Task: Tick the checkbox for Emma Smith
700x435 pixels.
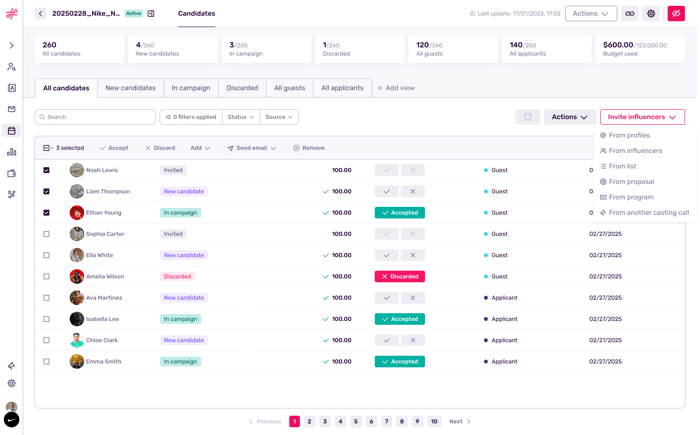Action: 46,362
